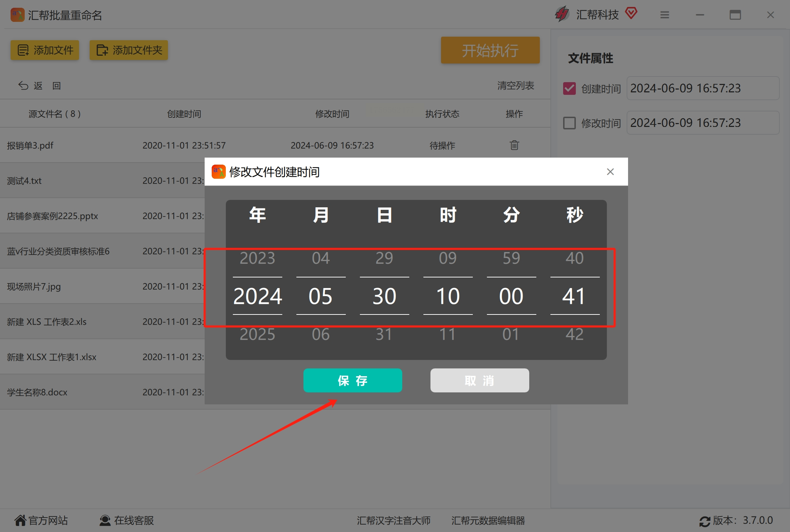Open 汇帮元数据编辑器 link
The height and width of the screenshot is (532, 790).
(x=488, y=520)
